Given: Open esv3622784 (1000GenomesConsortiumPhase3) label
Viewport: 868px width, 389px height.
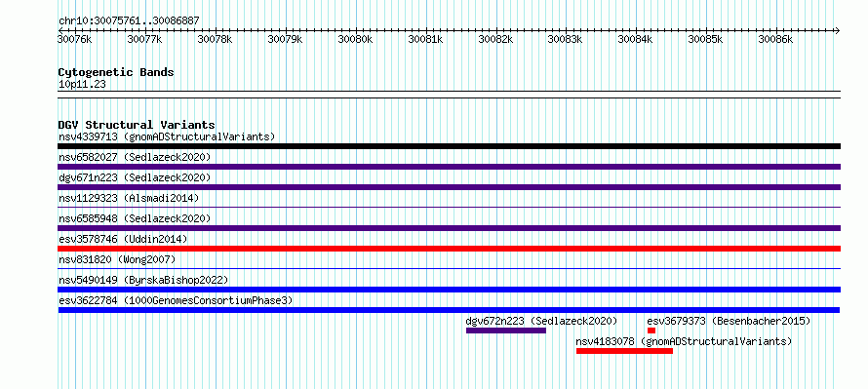Looking at the screenshot, I should [176, 300].
